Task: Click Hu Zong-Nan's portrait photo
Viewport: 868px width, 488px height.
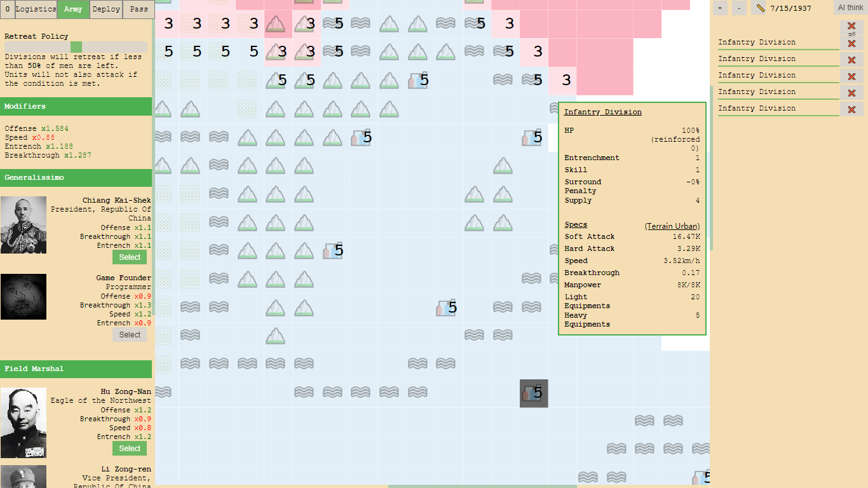Action: (x=24, y=423)
